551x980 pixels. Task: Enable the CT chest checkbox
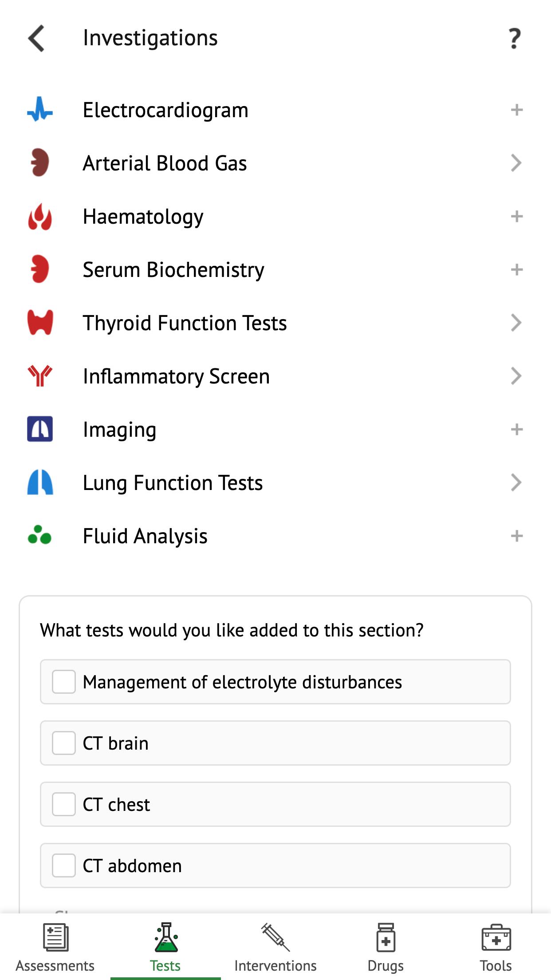pyautogui.click(x=64, y=804)
